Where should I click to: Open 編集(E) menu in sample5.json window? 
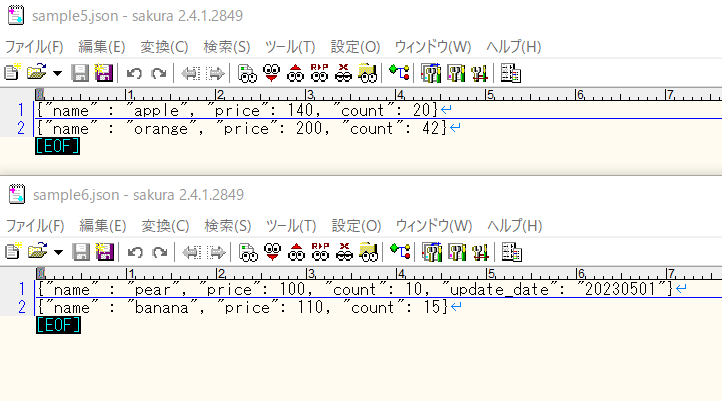coord(102,46)
